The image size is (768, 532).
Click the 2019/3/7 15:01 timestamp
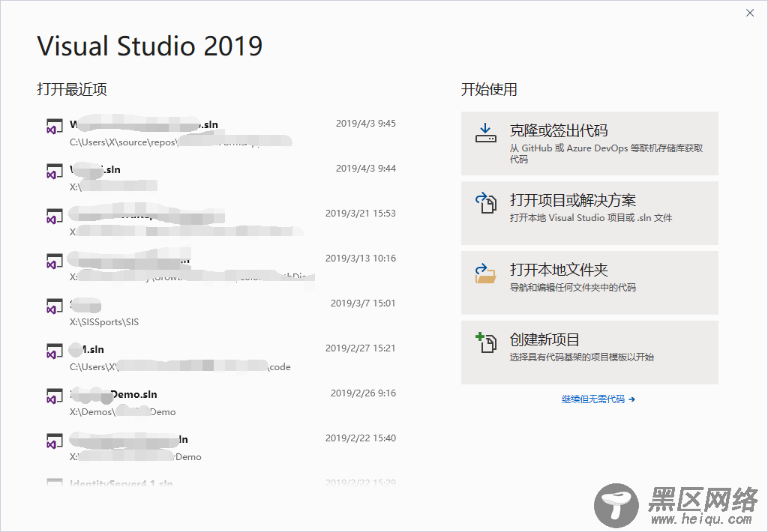tap(363, 303)
